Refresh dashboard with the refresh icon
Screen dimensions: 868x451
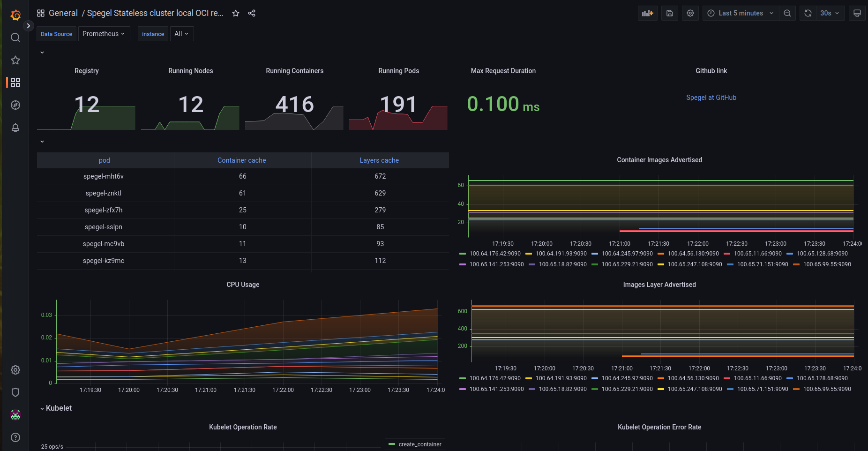point(808,13)
